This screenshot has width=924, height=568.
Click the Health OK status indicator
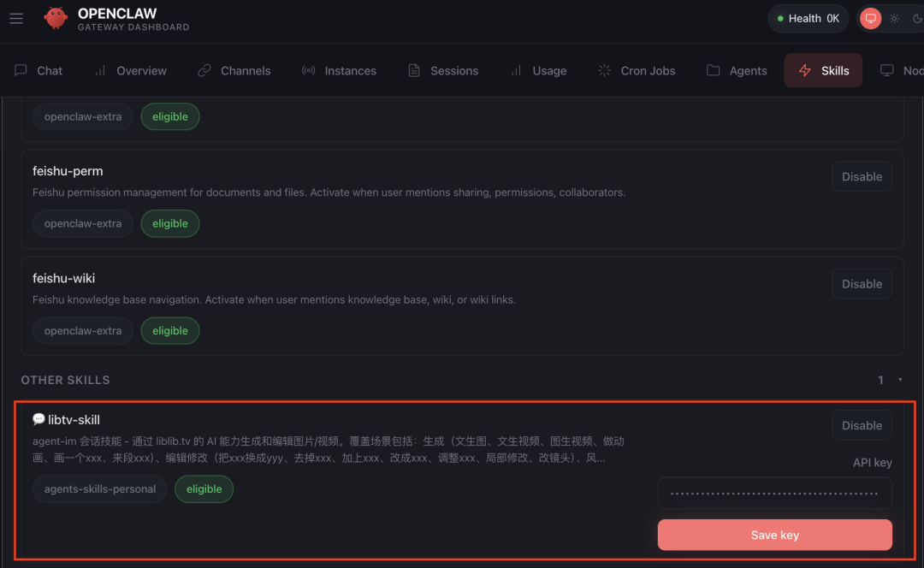[808, 18]
